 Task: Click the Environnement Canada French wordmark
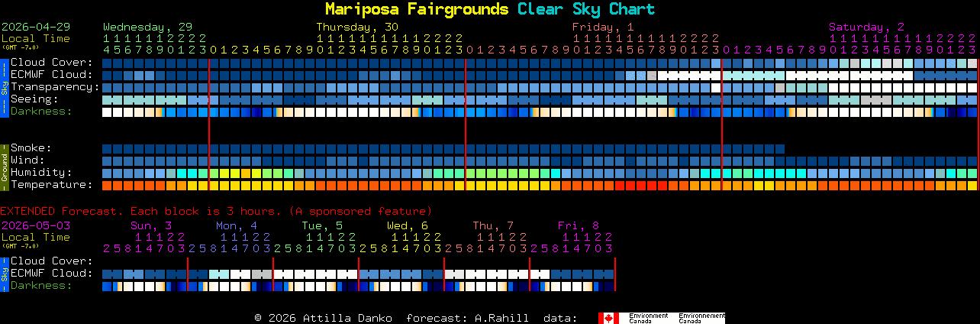pyautogui.click(x=701, y=318)
